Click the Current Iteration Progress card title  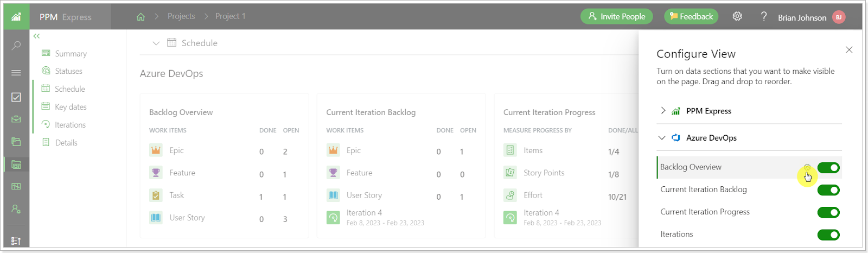[x=549, y=112]
